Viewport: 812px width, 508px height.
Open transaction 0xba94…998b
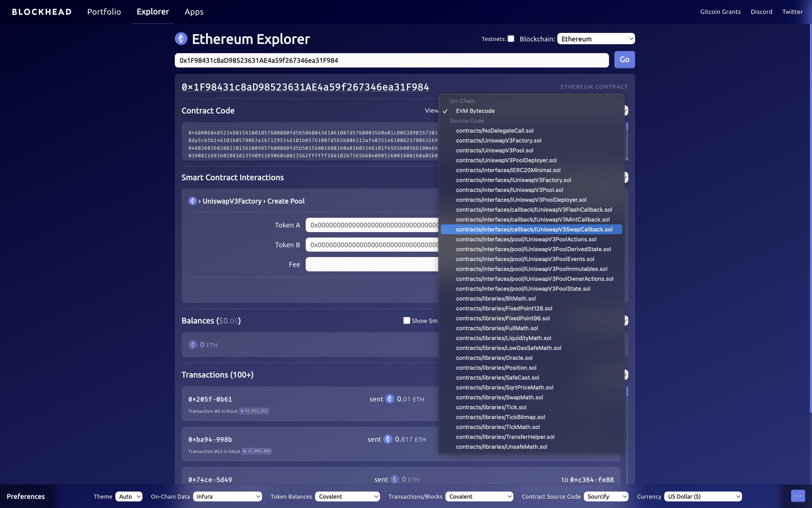pos(210,440)
